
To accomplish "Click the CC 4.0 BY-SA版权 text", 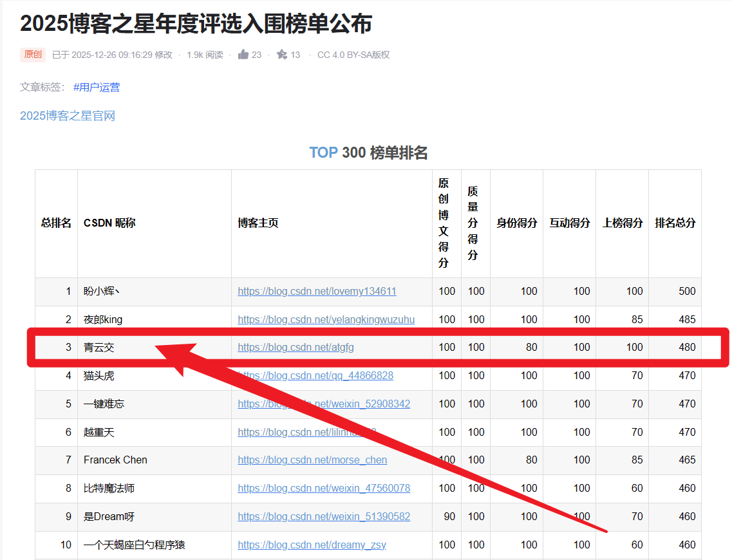I will 353,55.
